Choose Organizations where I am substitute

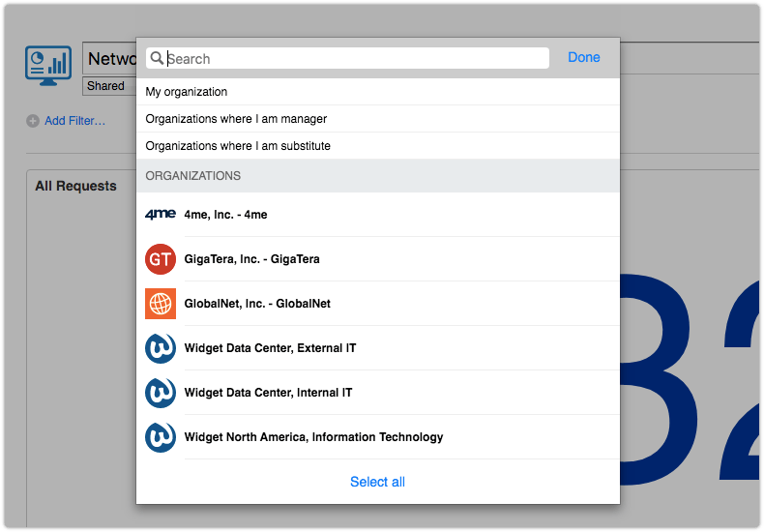[377, 146]
